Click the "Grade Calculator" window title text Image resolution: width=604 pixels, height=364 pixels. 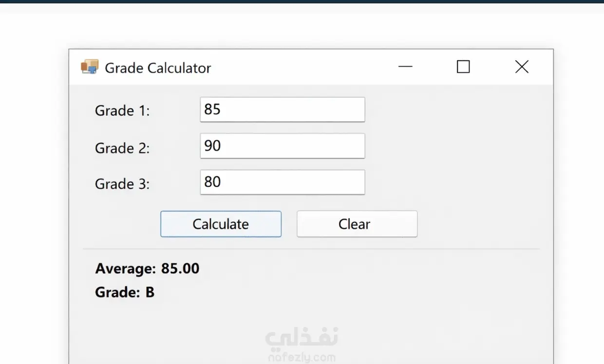click(158, 68)
